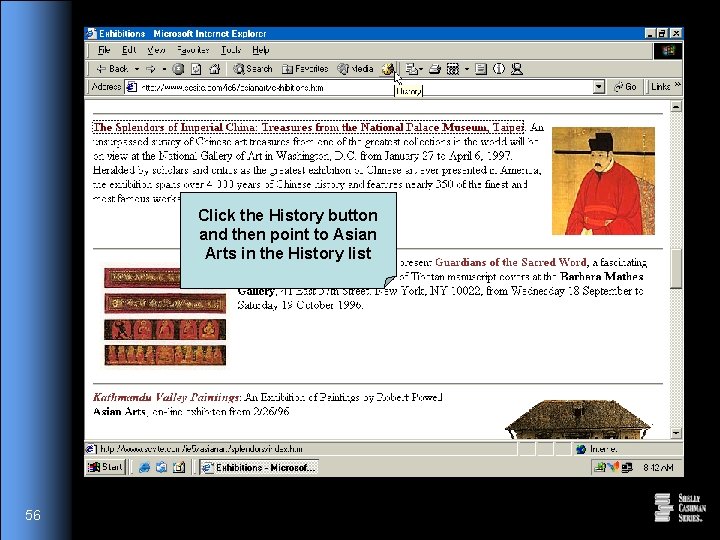Open the Splendors of Imperial China link
This screenshot has width=720, height=540.
308,127
